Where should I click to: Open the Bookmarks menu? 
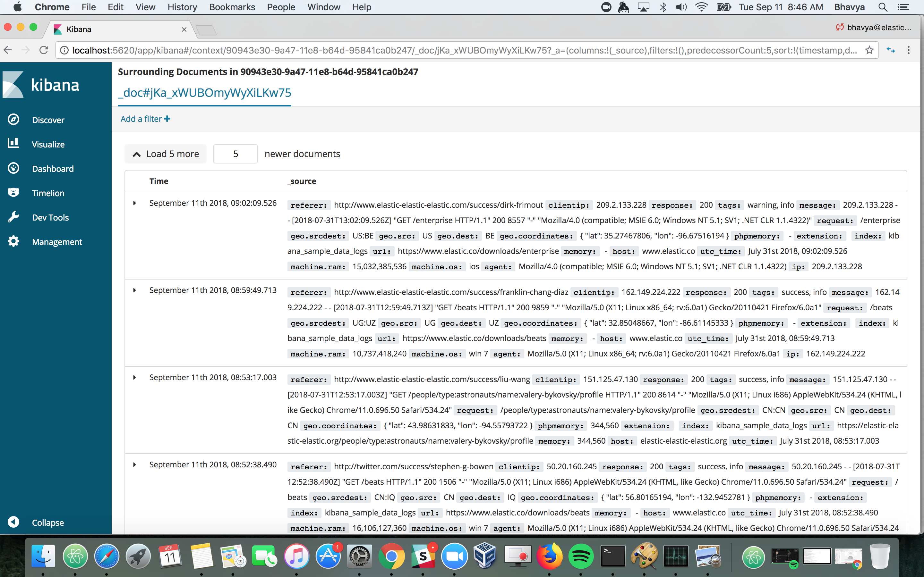(232, 7)
